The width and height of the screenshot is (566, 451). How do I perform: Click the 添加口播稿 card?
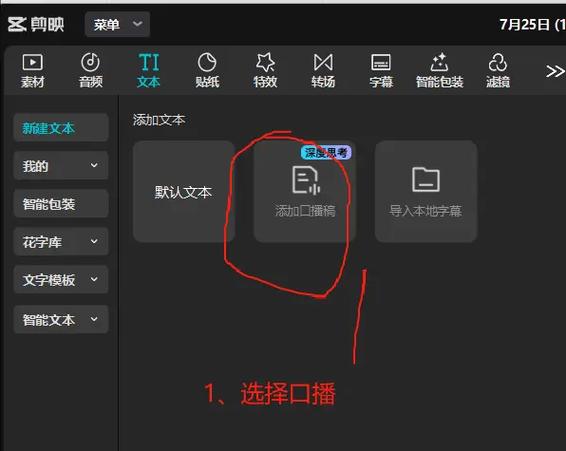click(x=305, y=191)
